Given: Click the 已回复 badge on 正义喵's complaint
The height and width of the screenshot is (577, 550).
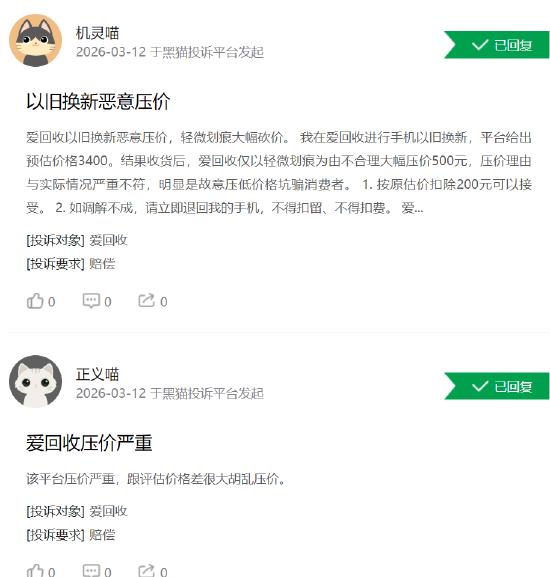Looking at the screenshot, I should (497, 386).
